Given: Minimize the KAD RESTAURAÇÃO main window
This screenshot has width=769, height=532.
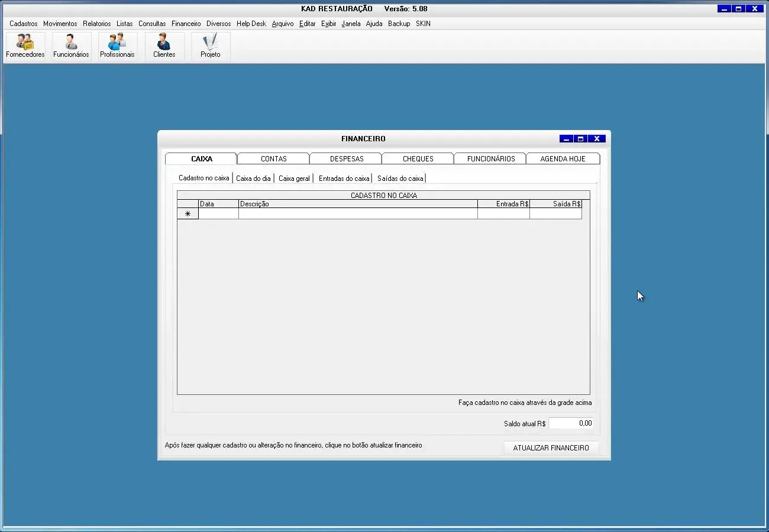Looking at the screenshot, I should [x=724, y=9].
